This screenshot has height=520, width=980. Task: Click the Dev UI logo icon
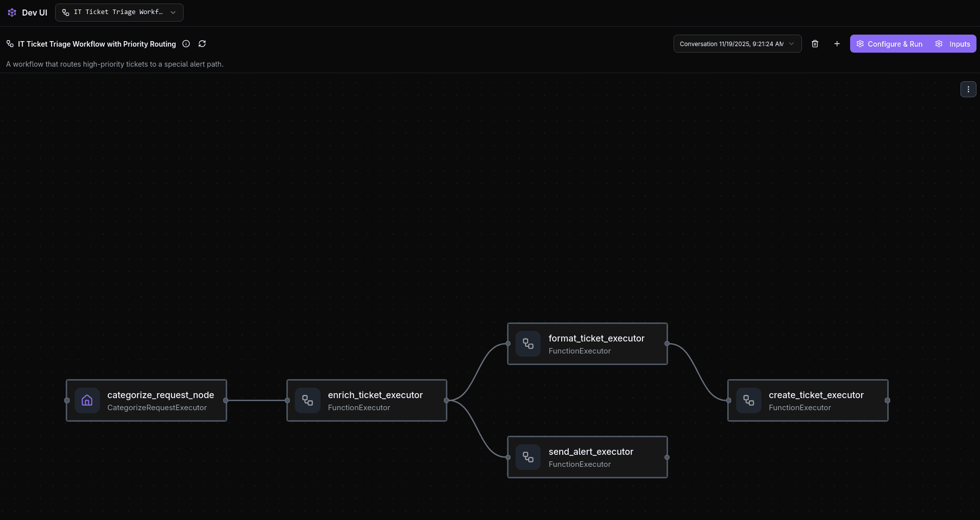pyautogui.click(x=12, y=12)
